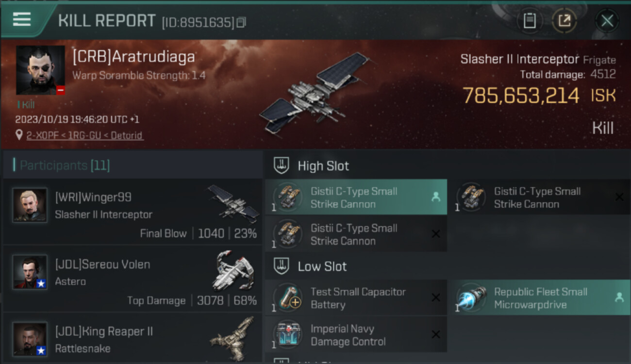The image size is (631, 364).
Task: Copy the kill report ID icon
Action: pyautogui.click(x=241, y=22)
